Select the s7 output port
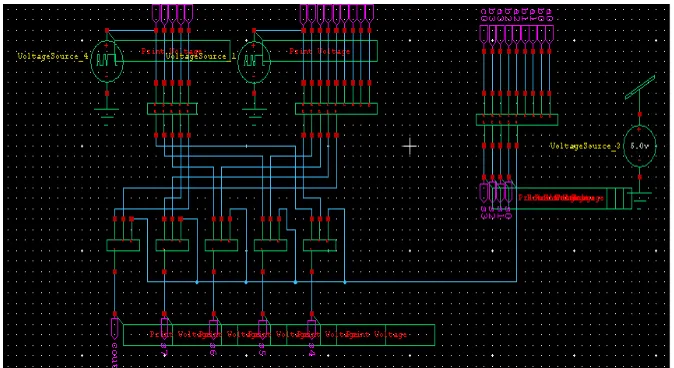 [164, 328]
